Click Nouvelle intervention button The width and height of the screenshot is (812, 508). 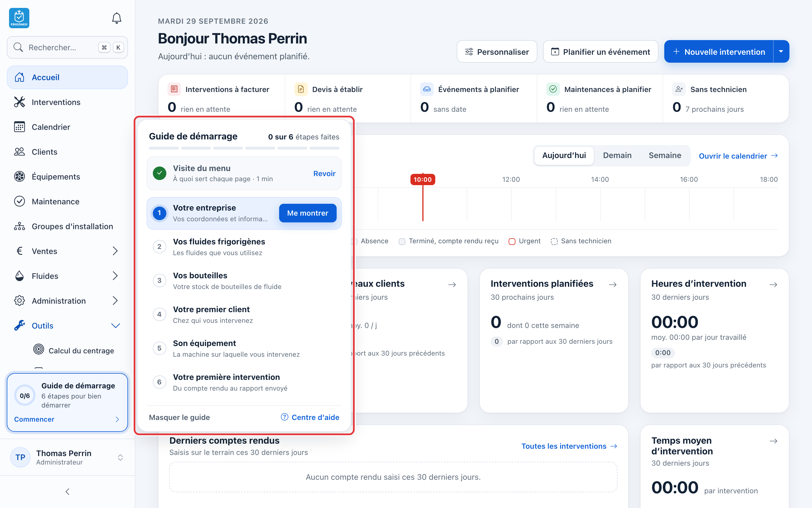(x=719, y=52)
